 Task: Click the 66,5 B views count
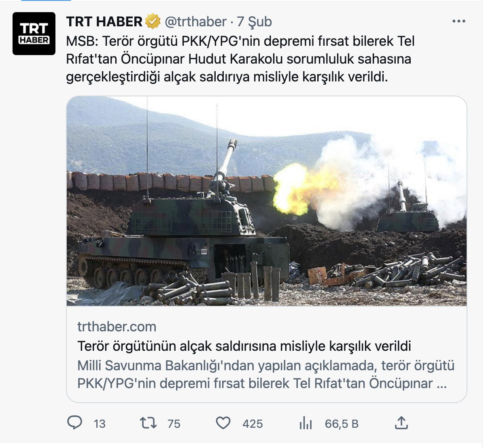(x=342, y=424)
